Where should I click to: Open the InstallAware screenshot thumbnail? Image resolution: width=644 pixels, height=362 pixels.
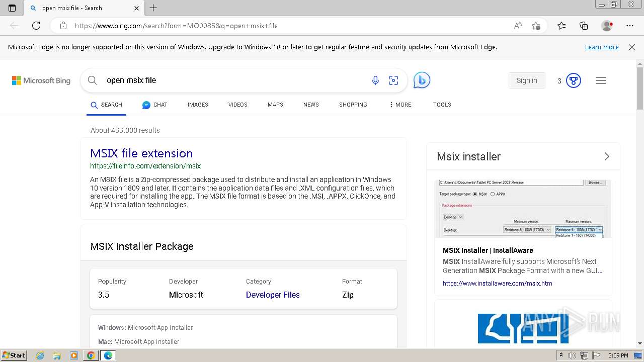[x=523, y=208]
